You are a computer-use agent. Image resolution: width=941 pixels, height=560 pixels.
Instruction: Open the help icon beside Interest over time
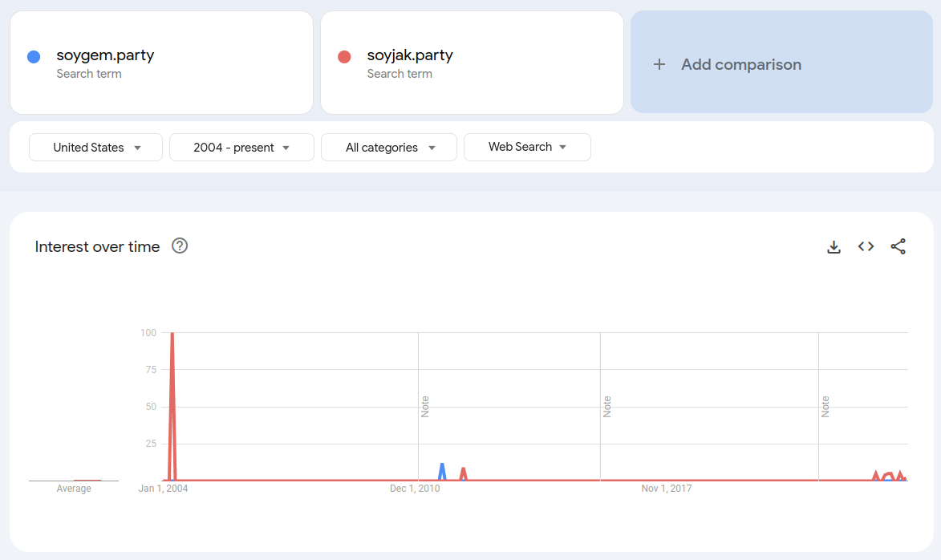point(180,246)
